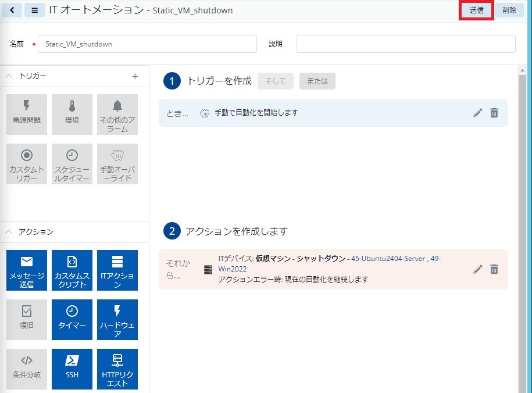Add the SSH action
532x393 pixels.
72,369
